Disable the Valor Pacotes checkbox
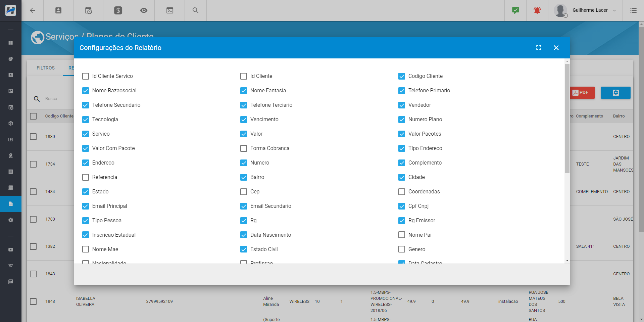This screenshot has width=644, height=322. 402,134
